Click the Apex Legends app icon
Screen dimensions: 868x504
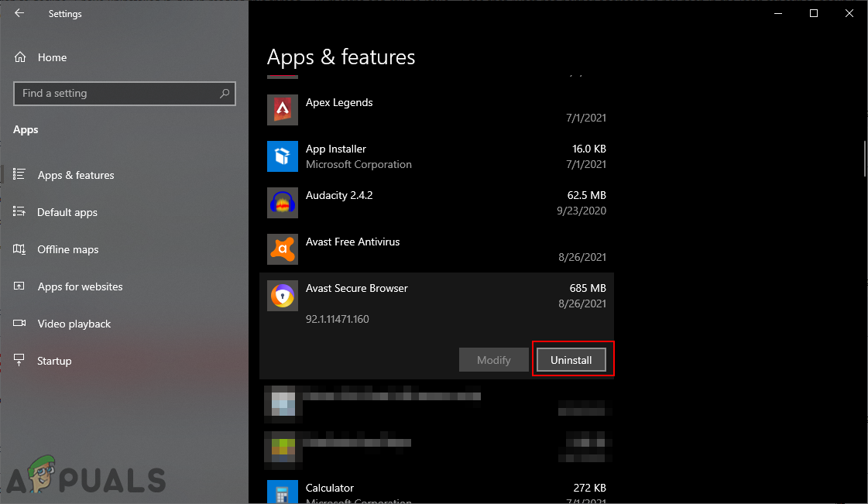coord(283,109)
